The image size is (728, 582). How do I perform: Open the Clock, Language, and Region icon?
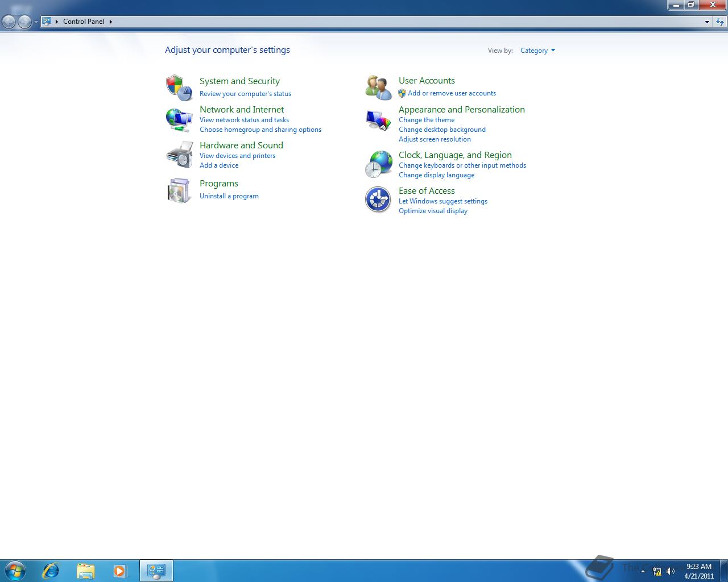tap(378, 165)
